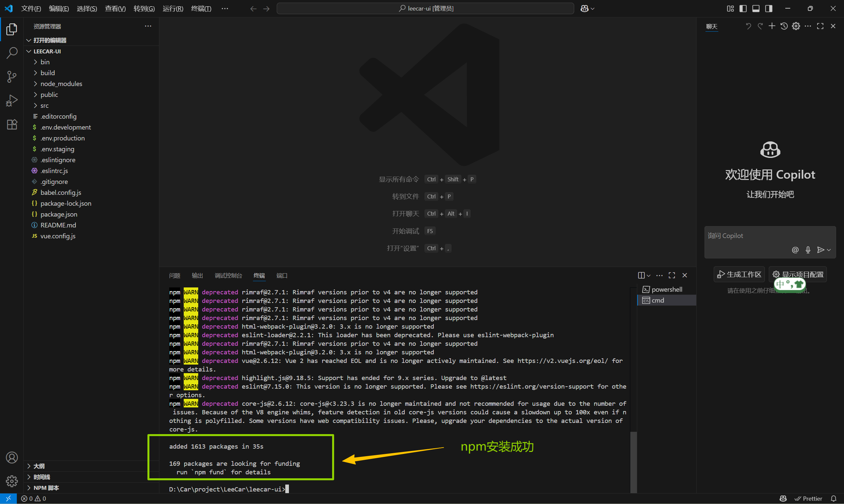Image resolution: width=844 pixels, height=504 pixels.
Task: Click the new chat plus icon
Action: click(x=772, y=26)
